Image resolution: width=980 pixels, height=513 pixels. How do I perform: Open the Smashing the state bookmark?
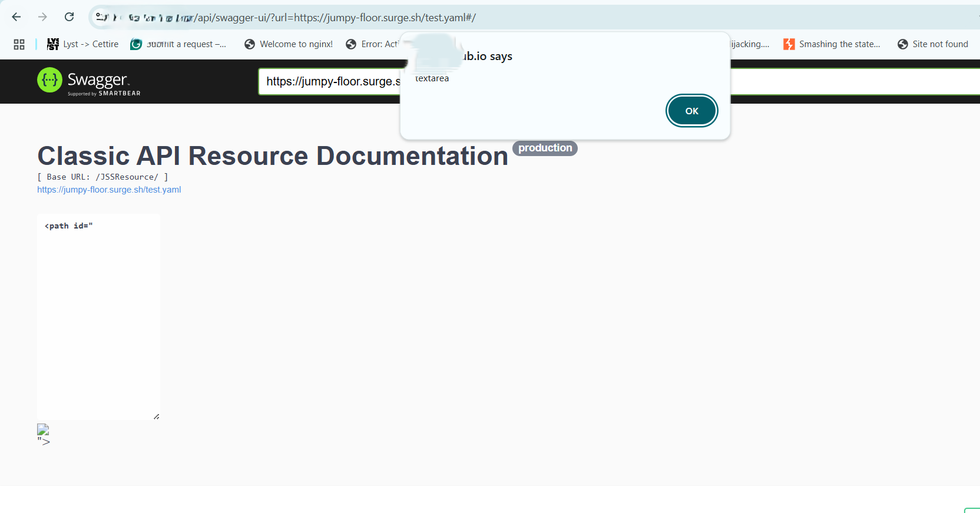[832, 44]
